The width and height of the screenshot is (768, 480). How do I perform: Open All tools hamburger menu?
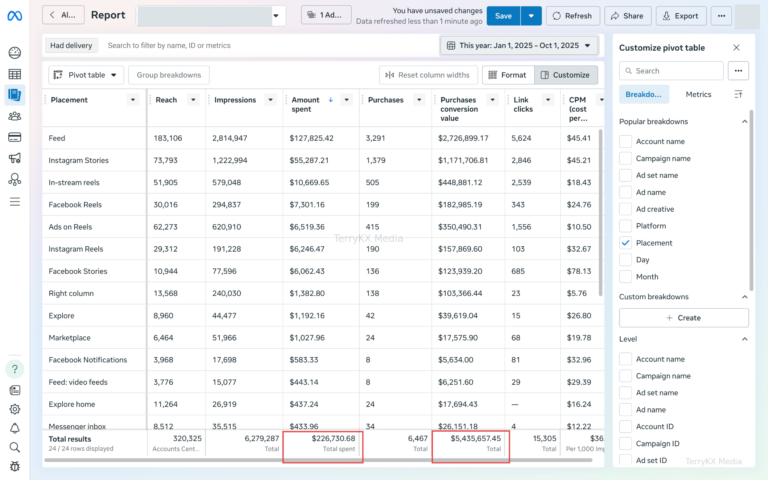coord(15,202)
